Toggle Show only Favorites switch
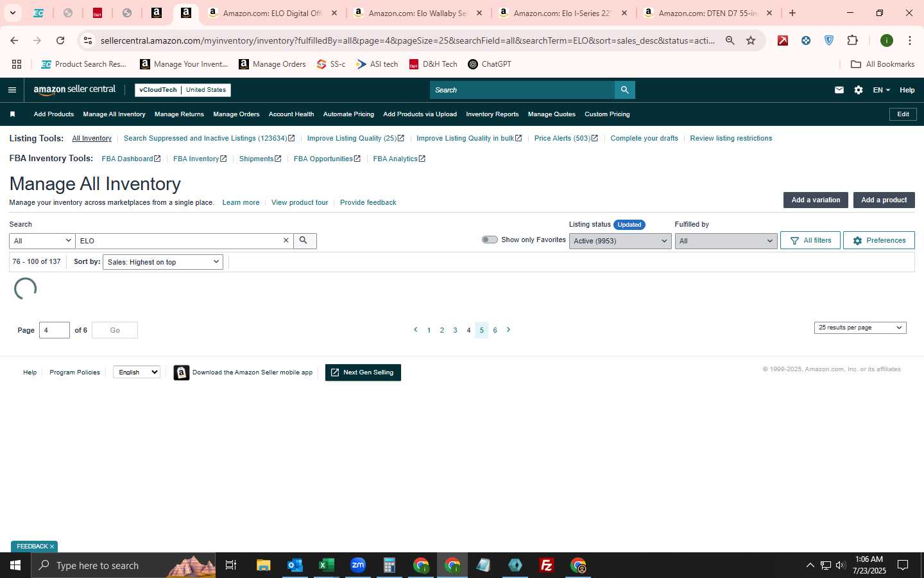 490,240
